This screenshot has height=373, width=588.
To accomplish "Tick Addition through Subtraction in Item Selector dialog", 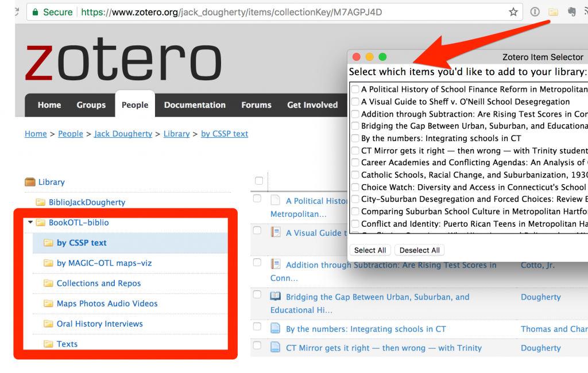I will [355, 114].
